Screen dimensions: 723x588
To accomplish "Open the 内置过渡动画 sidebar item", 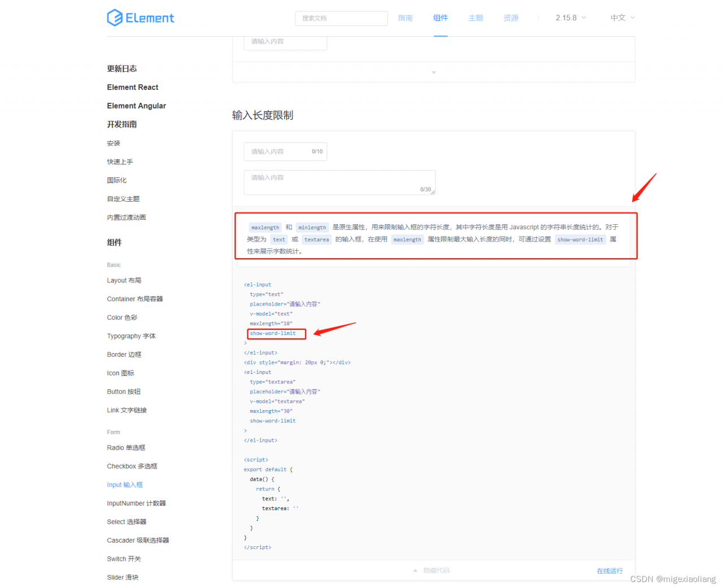I will (127, 217).
